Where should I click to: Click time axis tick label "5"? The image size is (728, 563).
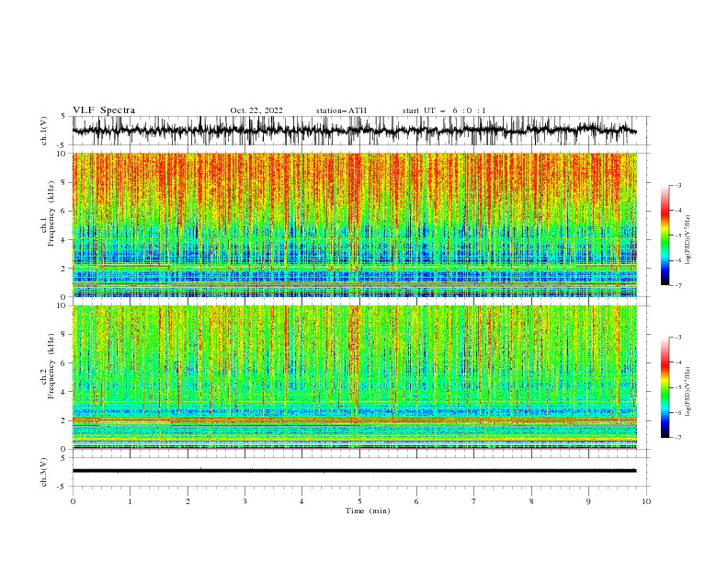tap(359, 501)
